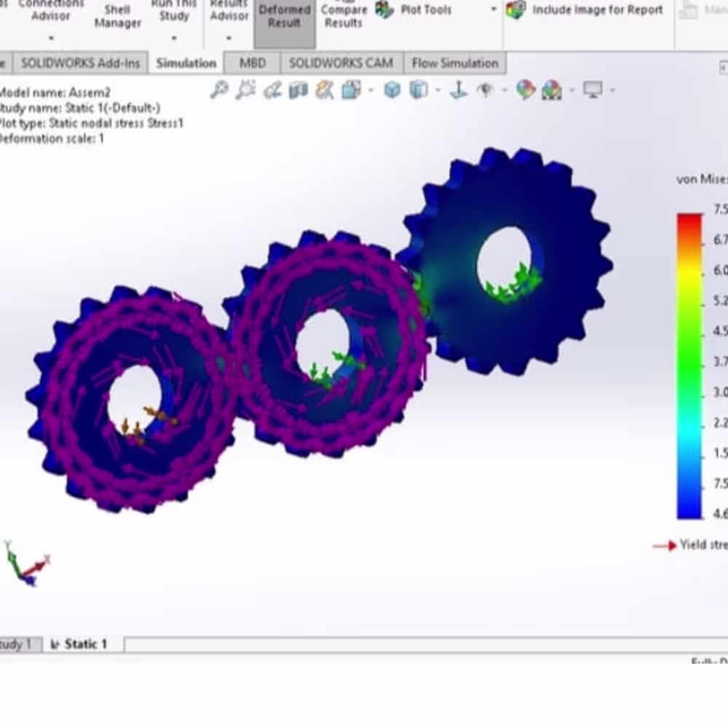Expand the Apply Scene dropdown arrow

click(x=572, y=90)
